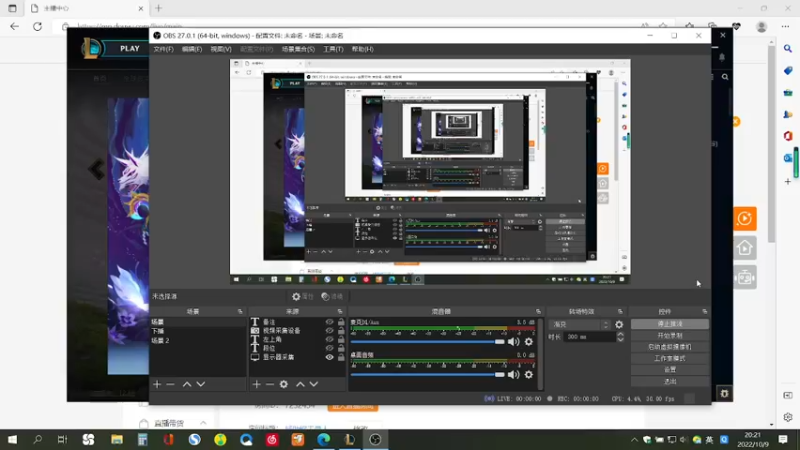The height and width of the screenshot is (450, 800).
Task: Adjust the 桌面音频 volume slider
Action: click(428, 374)
